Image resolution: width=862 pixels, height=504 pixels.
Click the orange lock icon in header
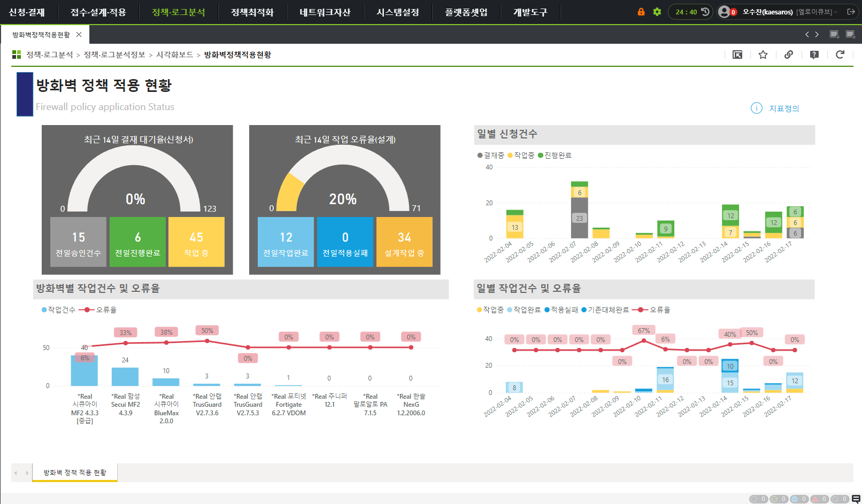click(x=641, y=12)
